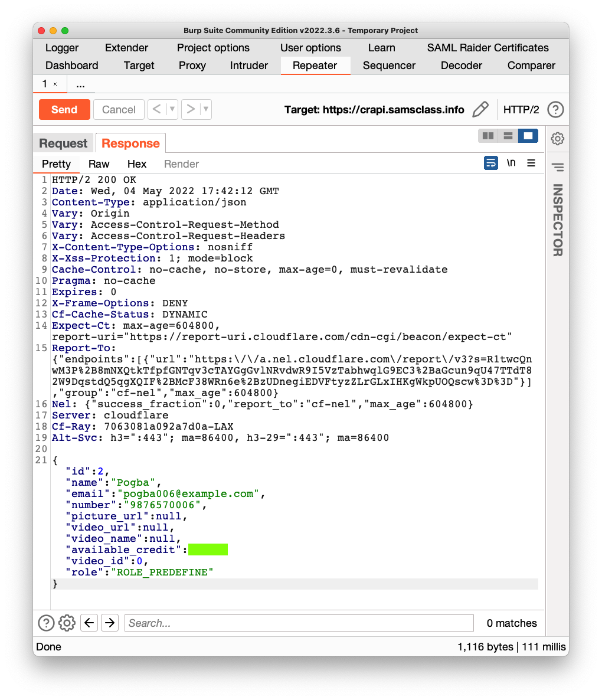This screenshot has height=700, width=602.
Task: Click the 0 matches counter
Action: coord(512,623)
